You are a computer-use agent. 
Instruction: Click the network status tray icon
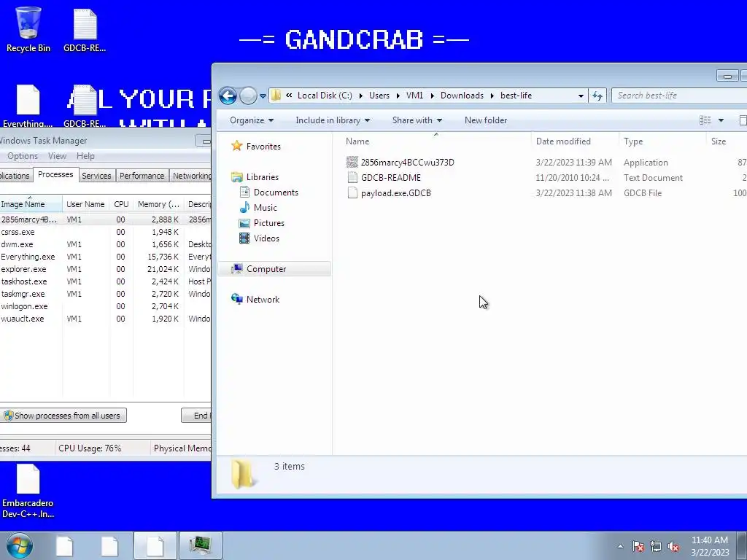(656, 546)
